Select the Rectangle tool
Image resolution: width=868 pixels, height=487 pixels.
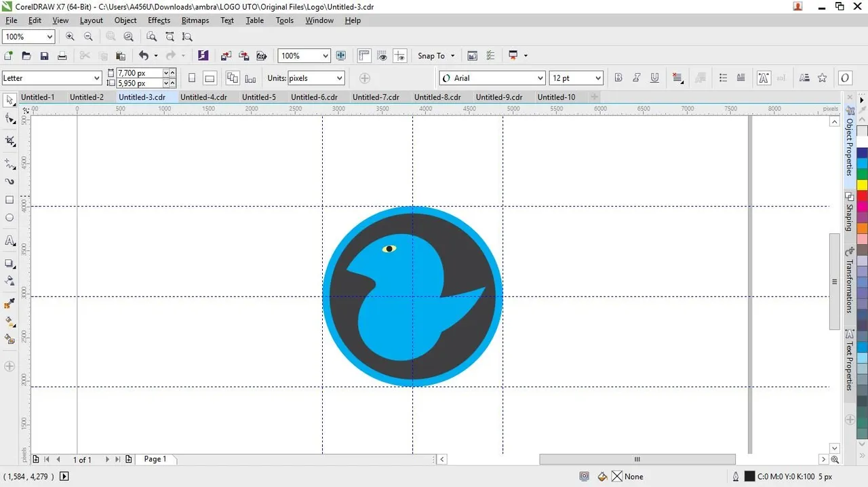(9, 200)
